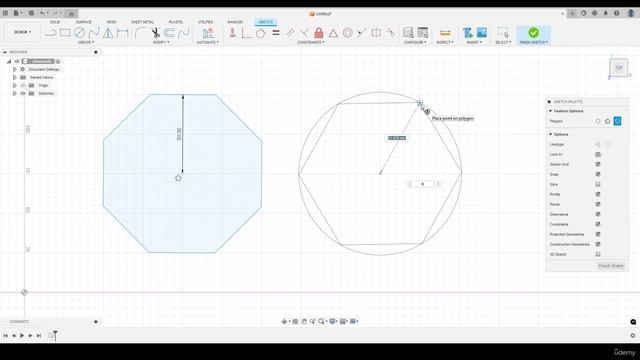
Task: Select the Rectangle sketch tool
Action: tap(65, 33)
